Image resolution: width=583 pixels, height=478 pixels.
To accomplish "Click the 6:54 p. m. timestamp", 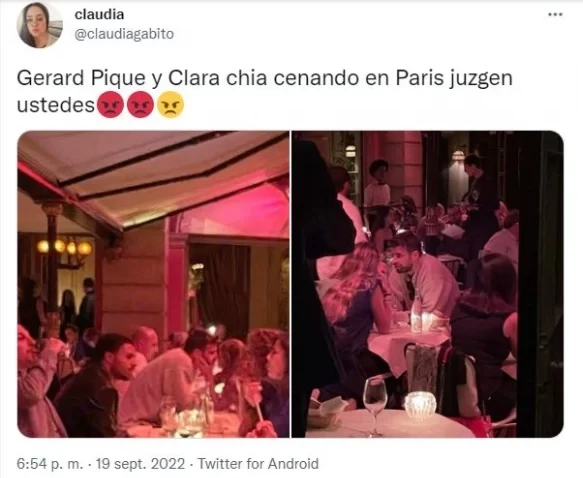I will (x=49, y=464).
